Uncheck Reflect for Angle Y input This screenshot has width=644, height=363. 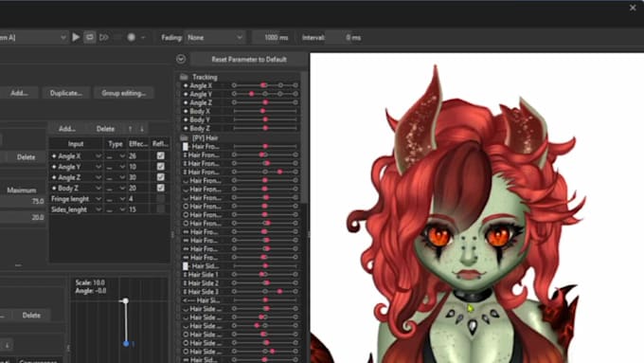(161, 167)
